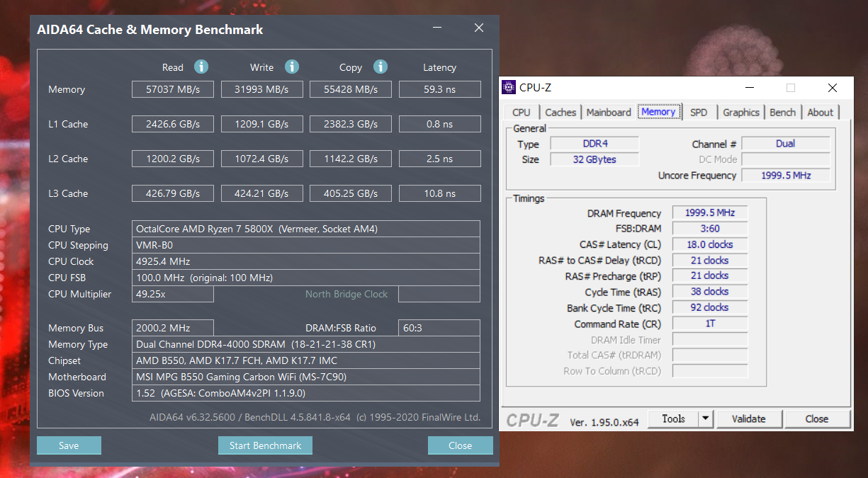
Task: Click the Close button in AIDA64 benchmark
Action: (461, 445)
